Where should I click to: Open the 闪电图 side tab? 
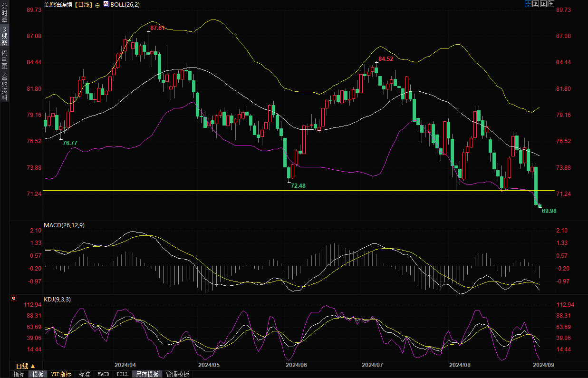pos(4,59)
